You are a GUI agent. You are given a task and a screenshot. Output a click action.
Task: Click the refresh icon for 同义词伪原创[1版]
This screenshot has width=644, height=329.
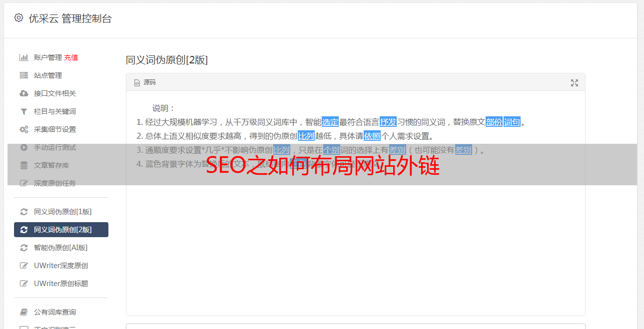tap(23, 212)
